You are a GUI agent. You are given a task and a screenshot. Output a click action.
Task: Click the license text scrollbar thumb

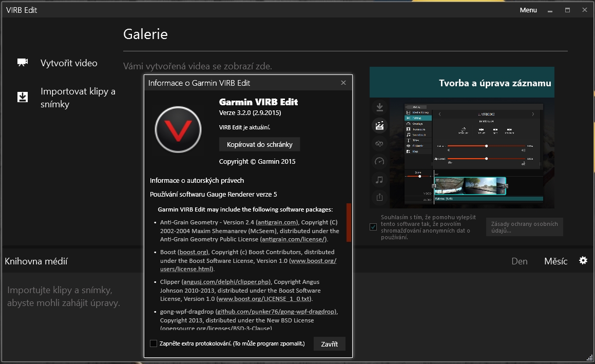(349, 222)
